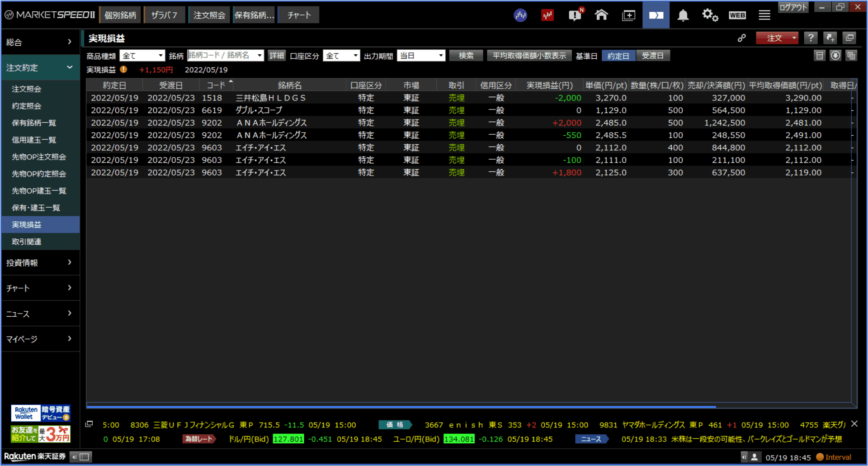This screenshot has width=868, height=466.
Task: Expand チャート sidebar section
Action: (40, 288)
